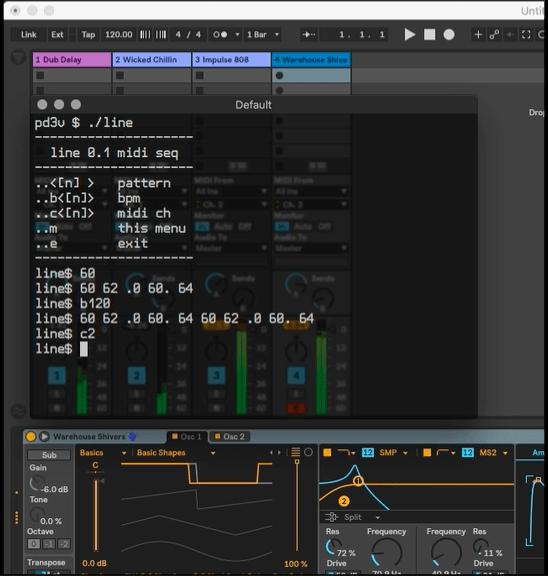Select Octave -2 button
This screenshot has height=576, width=548.
[x=64, y=544]
